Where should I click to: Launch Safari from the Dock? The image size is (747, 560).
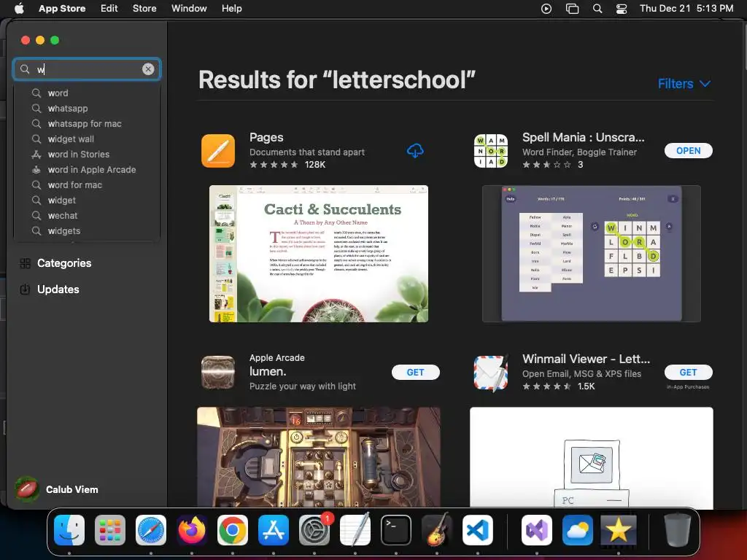pyautogui.click(x=151, y=529)
